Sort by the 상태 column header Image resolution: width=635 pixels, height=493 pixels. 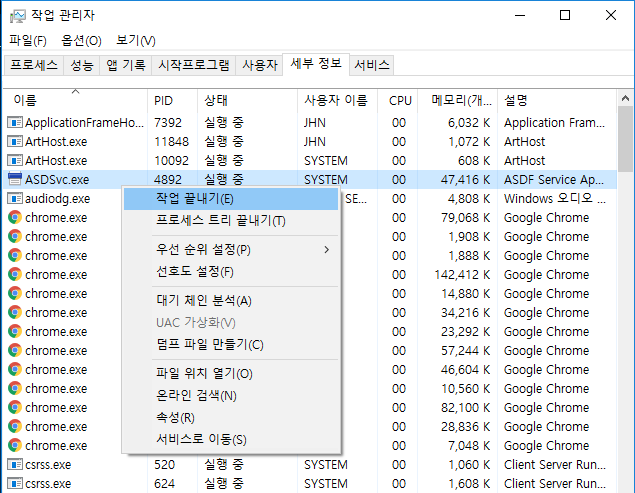pos(247,100)
